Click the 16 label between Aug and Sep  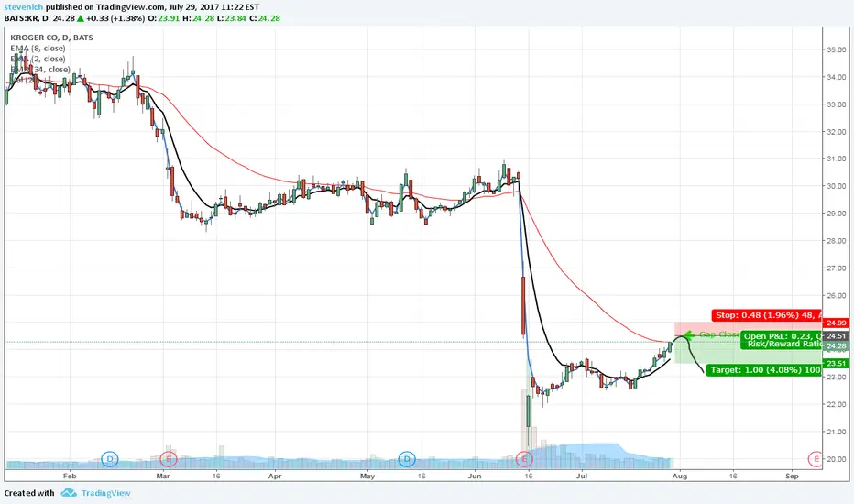click(733, 476)
